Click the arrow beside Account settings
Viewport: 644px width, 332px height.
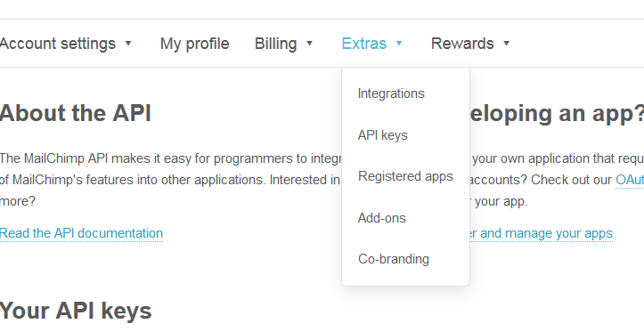pos(128,43)
